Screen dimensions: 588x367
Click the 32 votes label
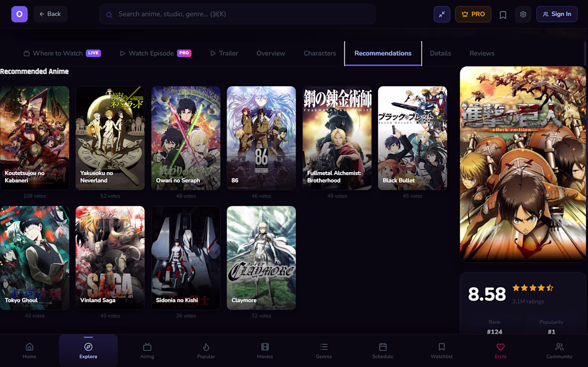261,316
